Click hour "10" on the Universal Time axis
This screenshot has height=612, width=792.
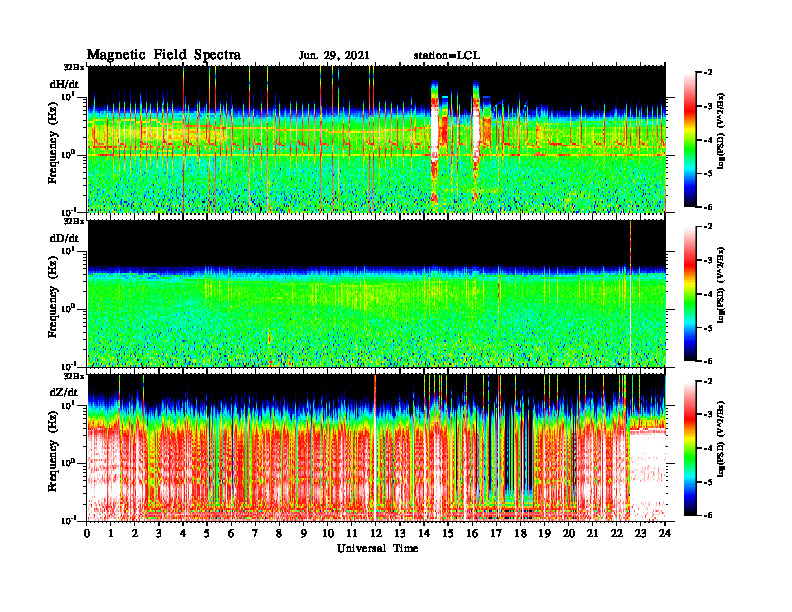pyautogui.click(x=328, y=534)
